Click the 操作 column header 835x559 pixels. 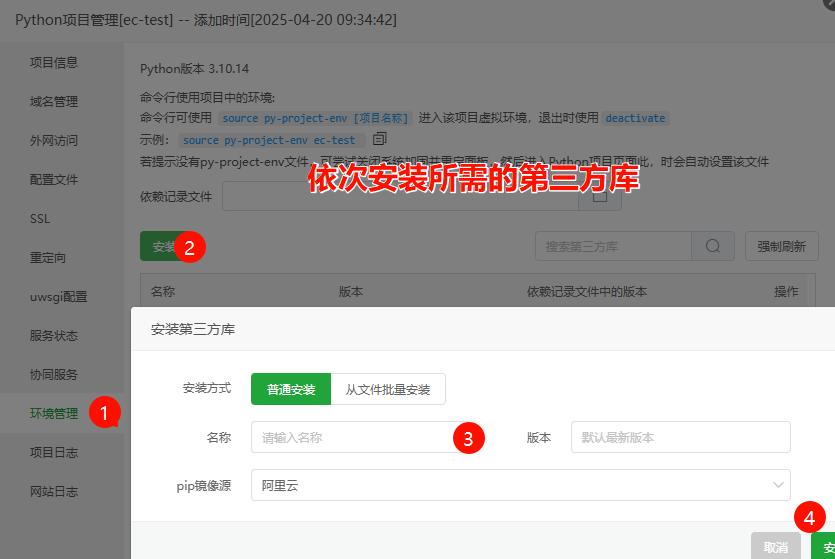(786, 291)
